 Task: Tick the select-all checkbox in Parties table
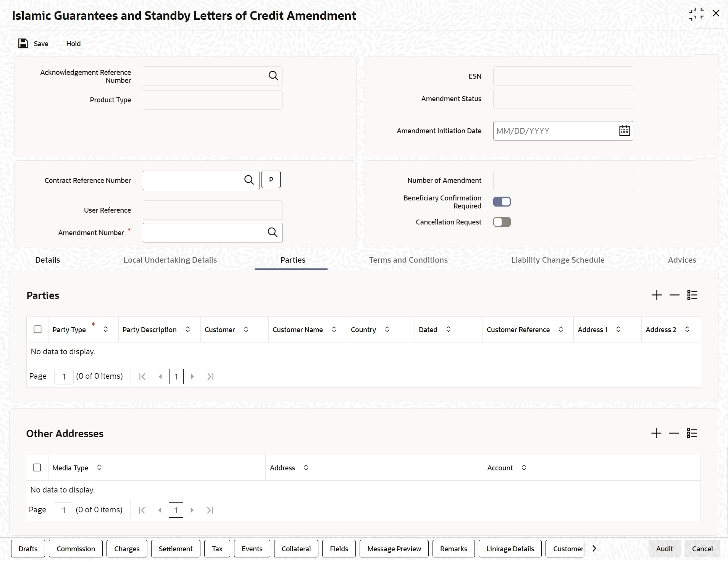[x=37, y=329]
